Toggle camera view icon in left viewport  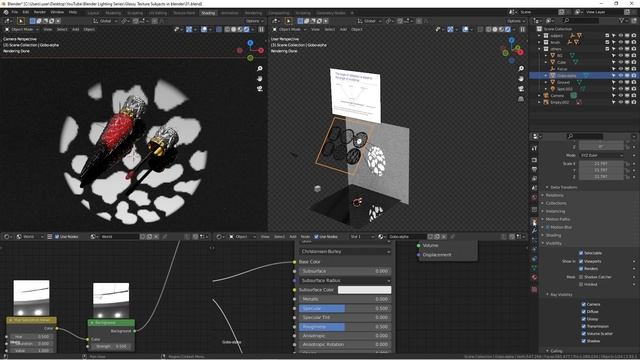tap(260, 89)
